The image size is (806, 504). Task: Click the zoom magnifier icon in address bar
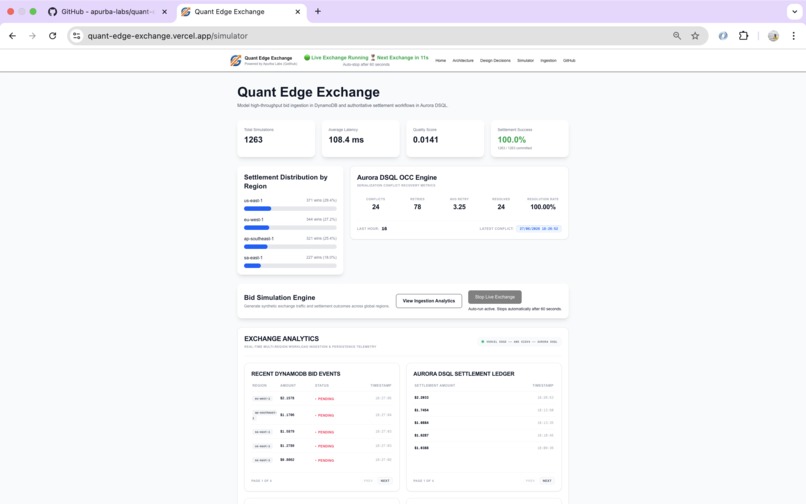click(676, 36)
